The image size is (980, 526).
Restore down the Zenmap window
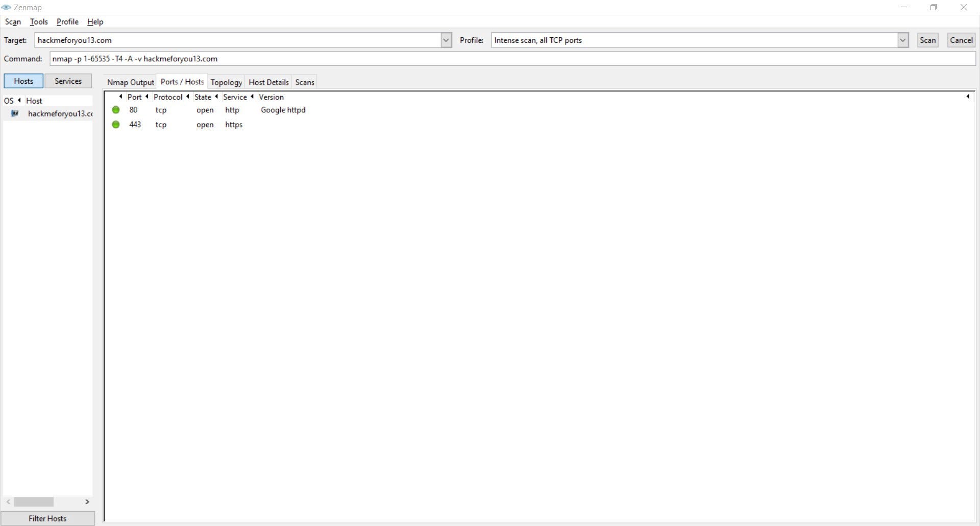pyautogui.click(x=934, y=7)
